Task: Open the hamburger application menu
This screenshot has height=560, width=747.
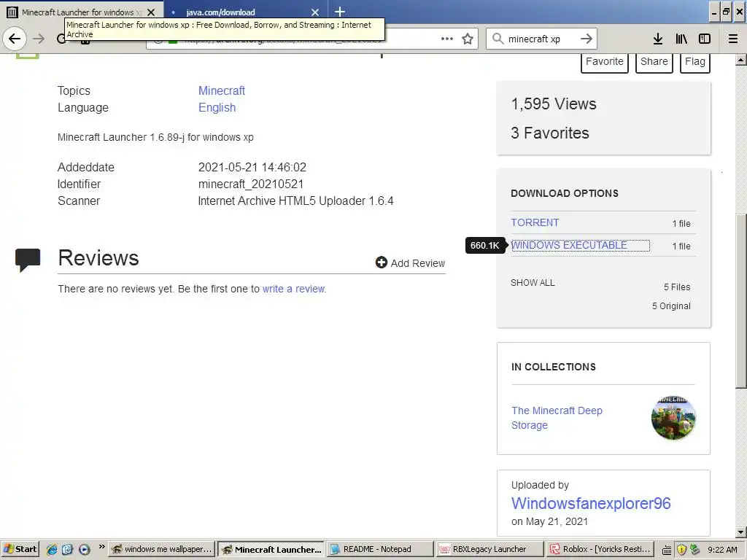Action: [732, 39]
